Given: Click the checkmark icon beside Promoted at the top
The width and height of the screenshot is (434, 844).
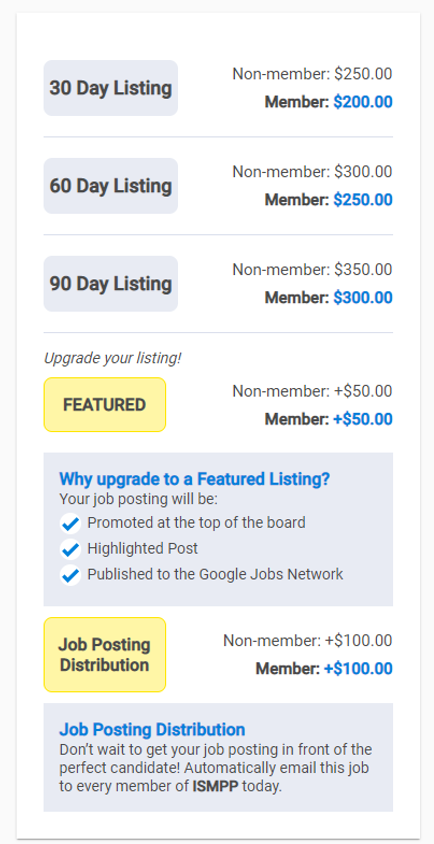Looking at the screenshot, I should click(x=70, y=523).
